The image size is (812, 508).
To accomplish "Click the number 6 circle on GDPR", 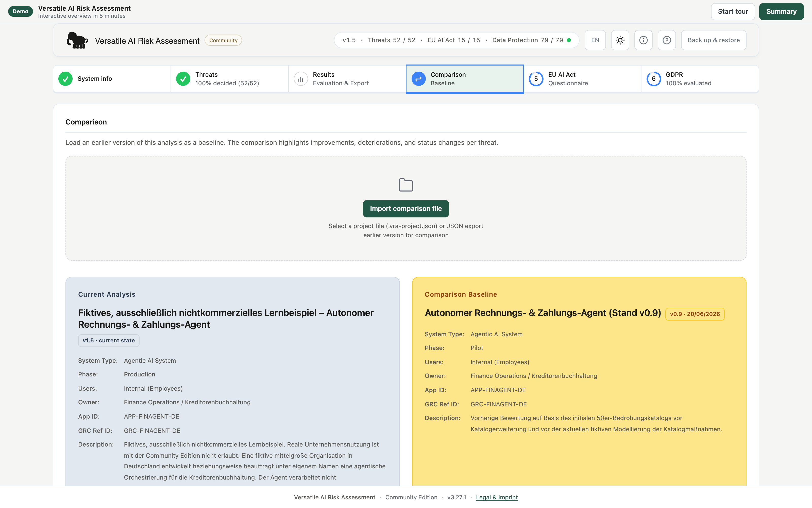I will [654, 79].
